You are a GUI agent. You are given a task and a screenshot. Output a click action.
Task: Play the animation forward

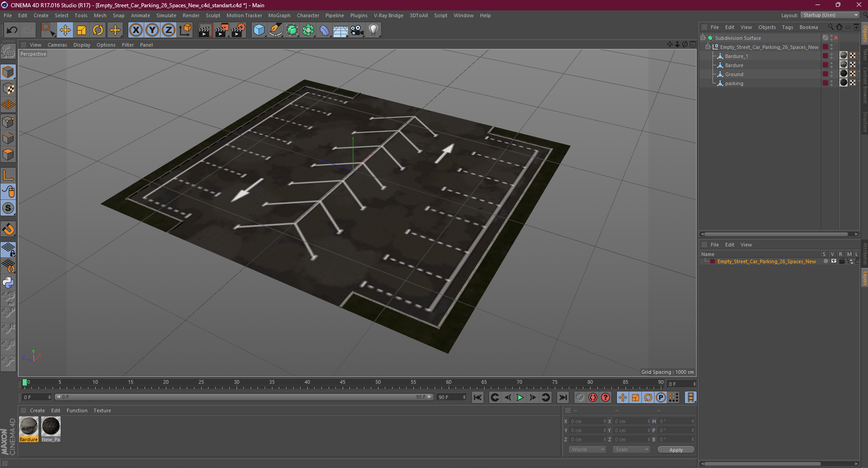pyautogui.click(x=520, y=397)
